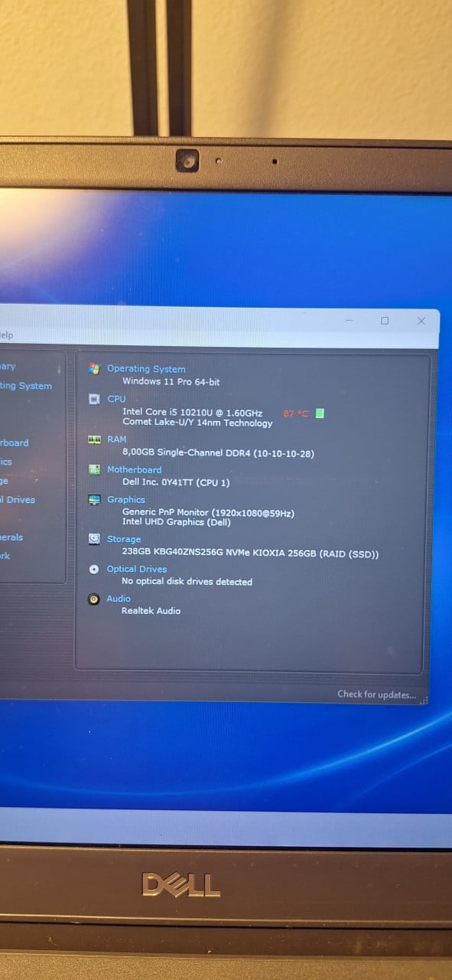The height and width of the screenshot is (980, 452).
Task: Click Intel Core i5 10210U @ 1.60GHz
Action: [x=192, y=413]
